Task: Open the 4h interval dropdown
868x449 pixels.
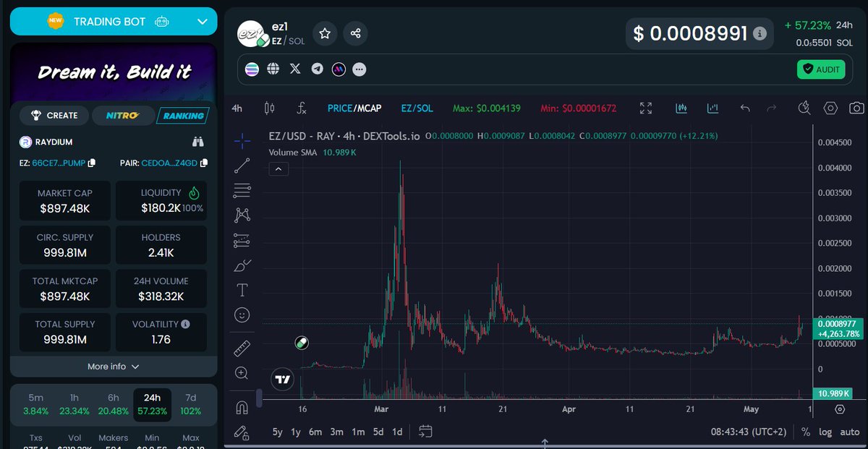Action: click(237, 108)
